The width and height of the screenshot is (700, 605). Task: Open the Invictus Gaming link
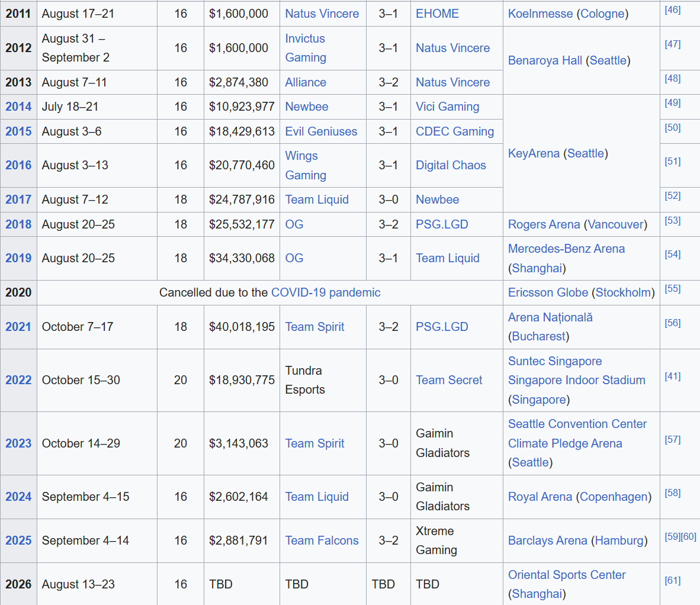point(306,48)
